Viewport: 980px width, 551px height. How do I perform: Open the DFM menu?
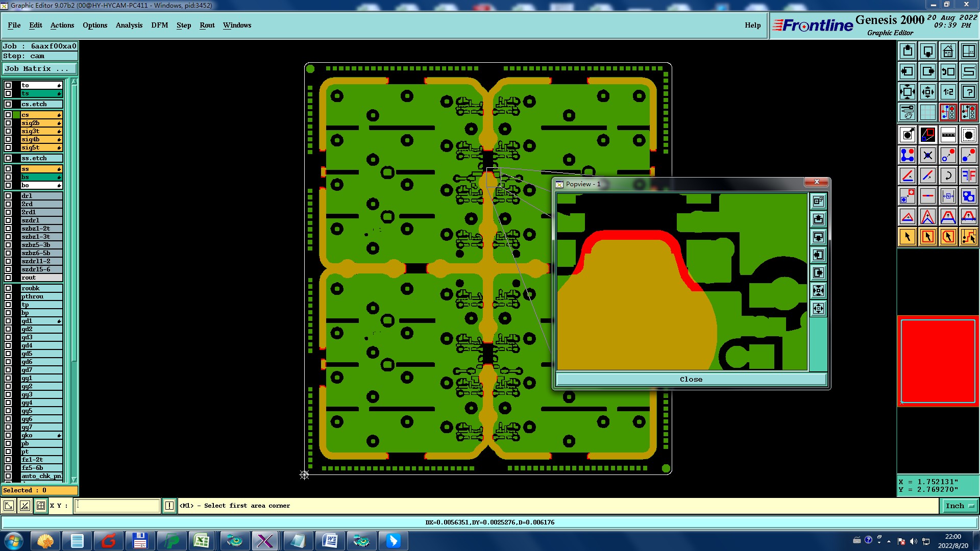pos(159,25)
